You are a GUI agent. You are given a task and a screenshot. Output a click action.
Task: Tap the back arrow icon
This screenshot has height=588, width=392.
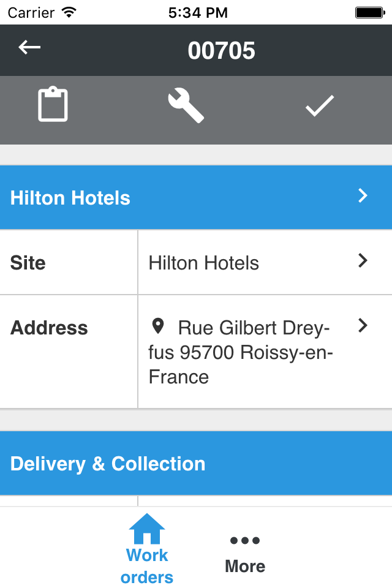pyautogui.click(x=29, y=47)
